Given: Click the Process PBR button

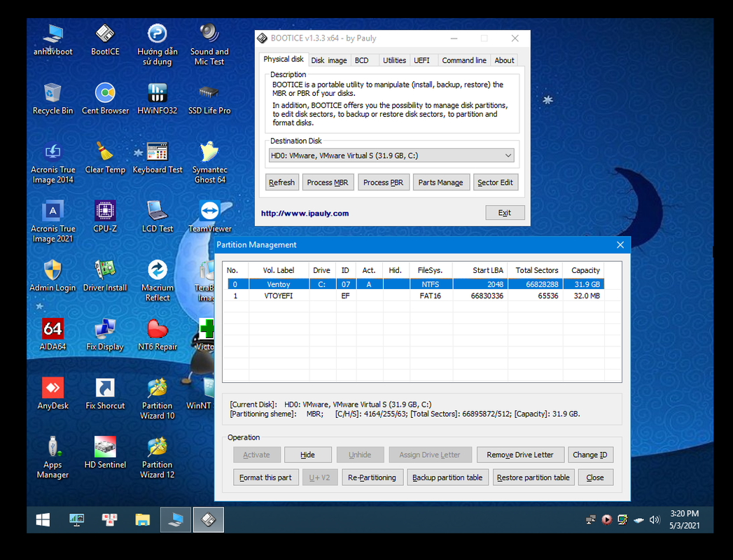Looking at the screenshot, I should 384,182.
